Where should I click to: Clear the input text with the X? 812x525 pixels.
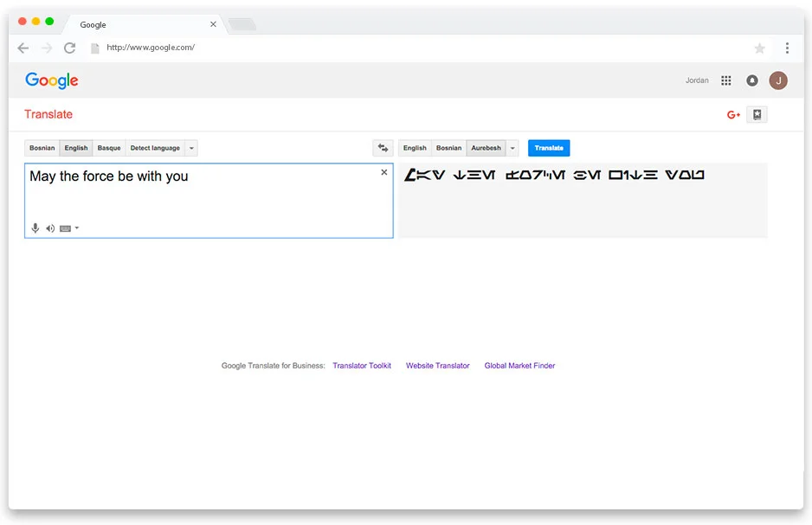(383, 172)
